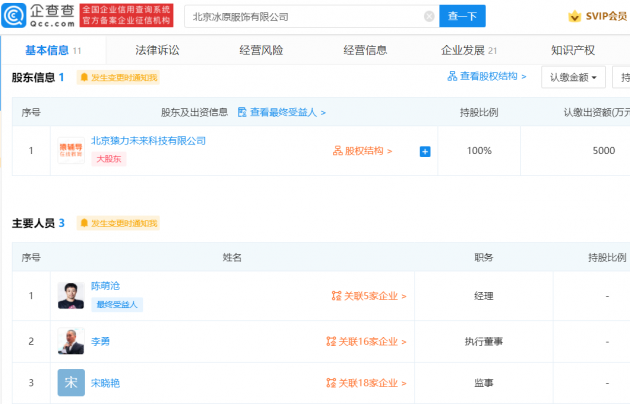Viewport: 630px width, 404px height.
Task: Click 陈萌沧's profile photo
Action: tap(71, 296)
